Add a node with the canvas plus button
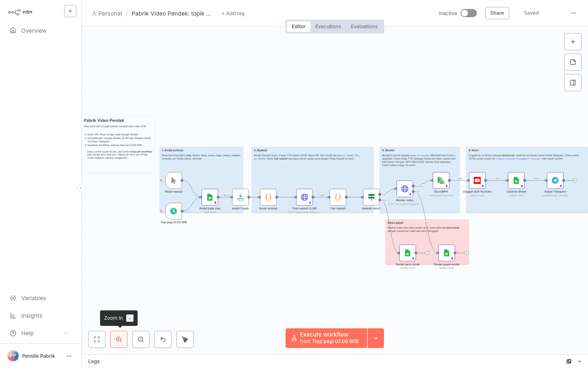This screenshot has width=588, height=368. (x=573, y=42)
